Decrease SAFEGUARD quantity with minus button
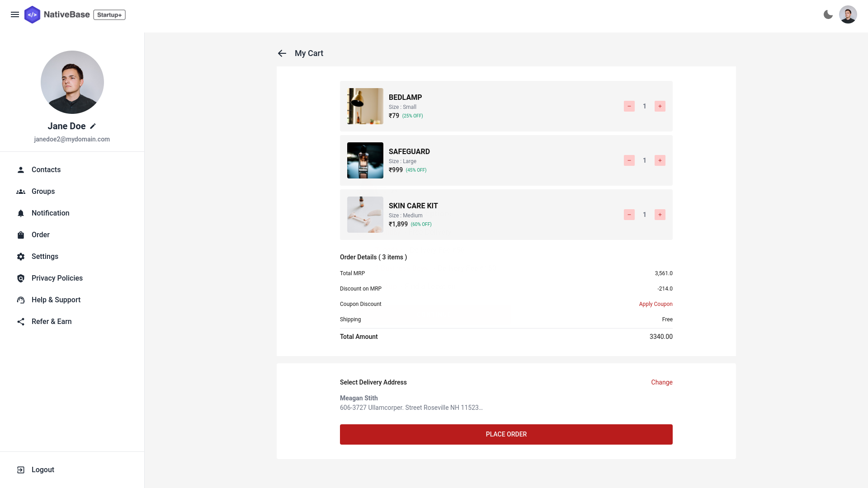 pyautogui.click(x=630, y=160)
